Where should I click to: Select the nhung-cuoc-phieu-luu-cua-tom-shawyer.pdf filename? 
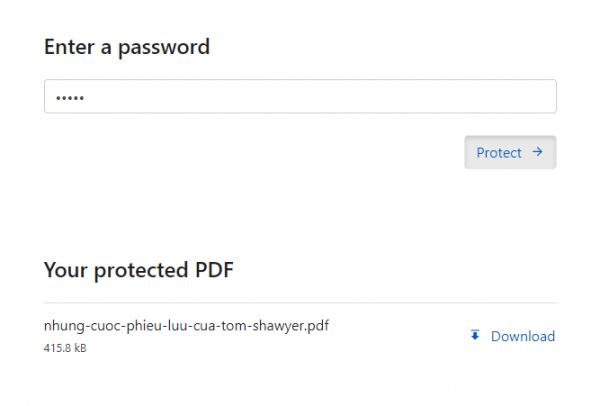click(x=186, y=326)
